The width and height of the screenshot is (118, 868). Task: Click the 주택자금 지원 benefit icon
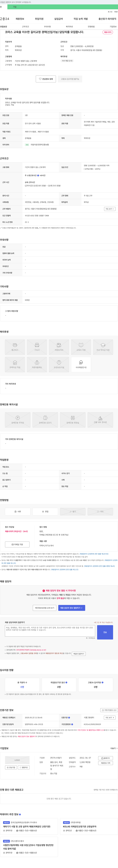(15, 365)
